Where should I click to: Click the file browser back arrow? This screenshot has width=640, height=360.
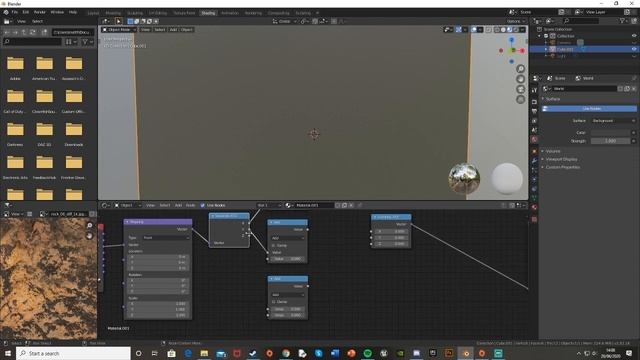(7, 32)
